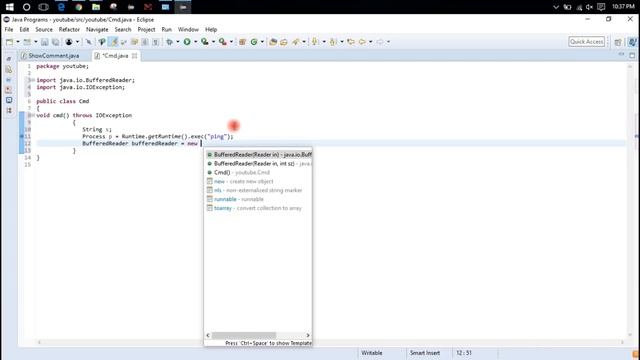Minimize the editor area icon

point(621,55)
